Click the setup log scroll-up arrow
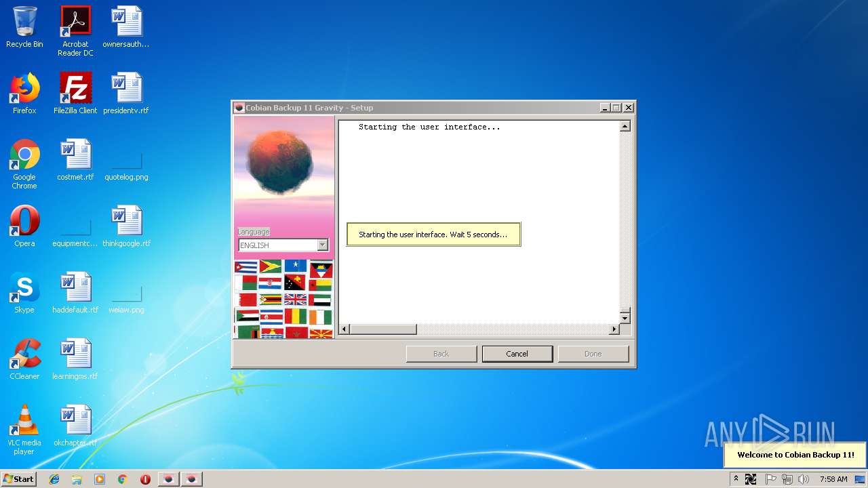The image size is (868, 488). click(x=625, y=127)
